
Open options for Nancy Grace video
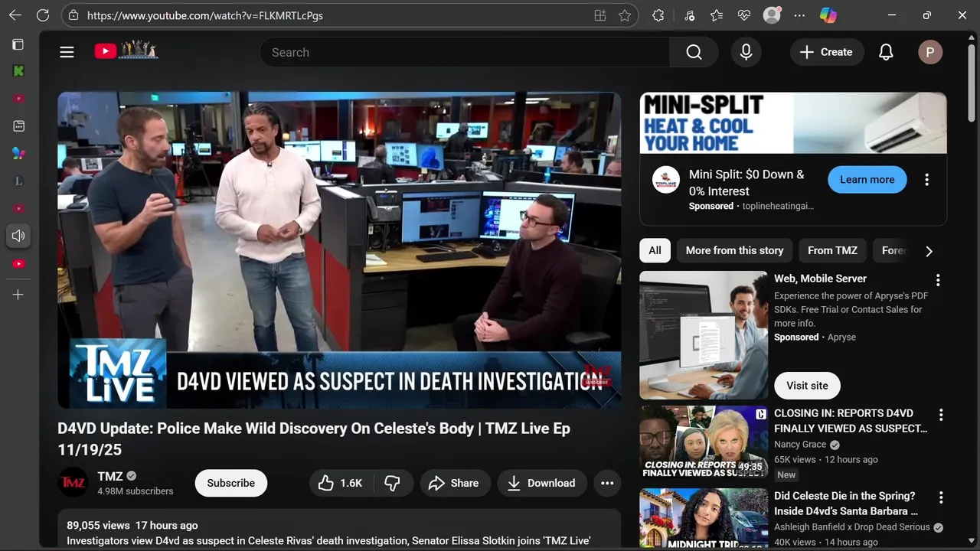point(941,415)
